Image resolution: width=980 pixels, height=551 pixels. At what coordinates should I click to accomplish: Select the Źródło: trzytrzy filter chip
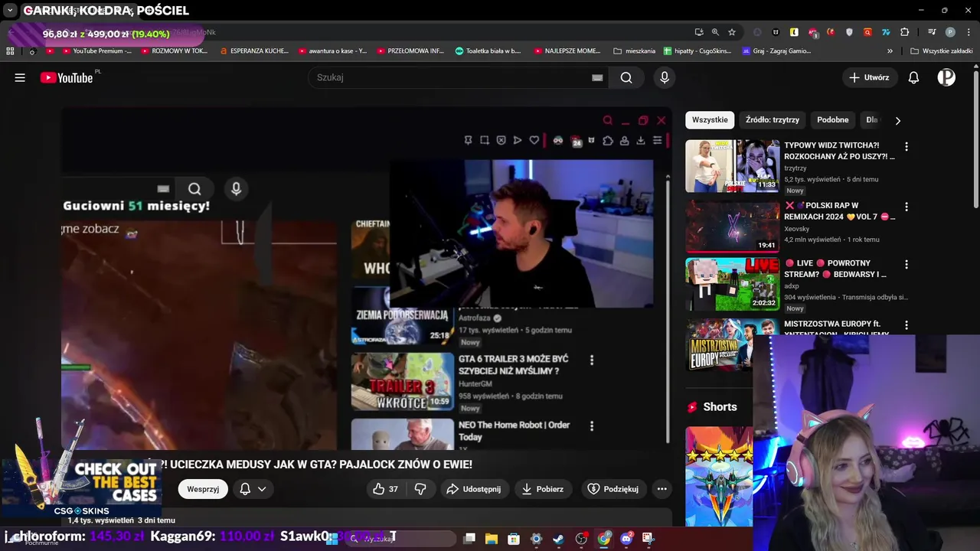[772, 120]
